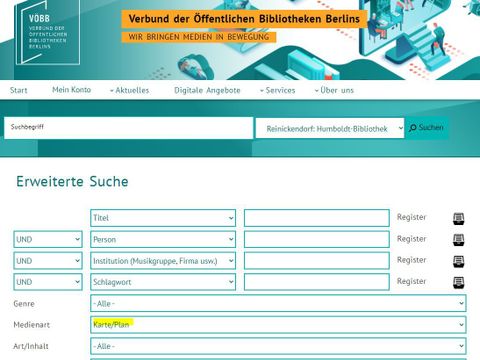Click Wir bringen Medien in Bewegung slogan
This screenshot has width=480, height=360.
(199, 37)
